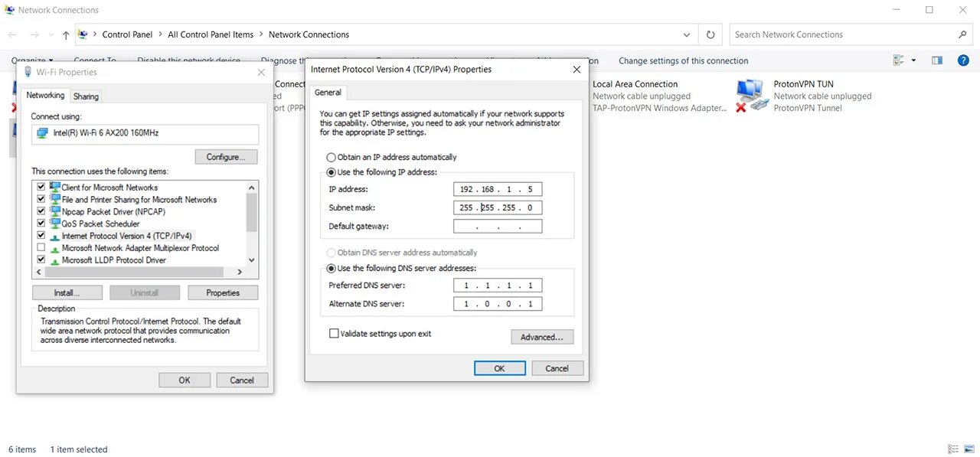
Task: Uncheck Microsoft LLDP Protocol Driver checkbox
Action: pyautogui.click(x=41, y=260)
